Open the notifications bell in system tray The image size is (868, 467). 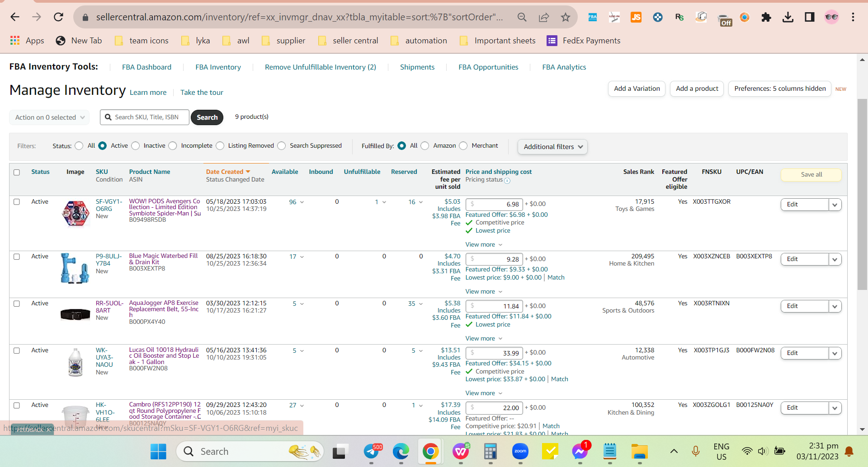849,451
